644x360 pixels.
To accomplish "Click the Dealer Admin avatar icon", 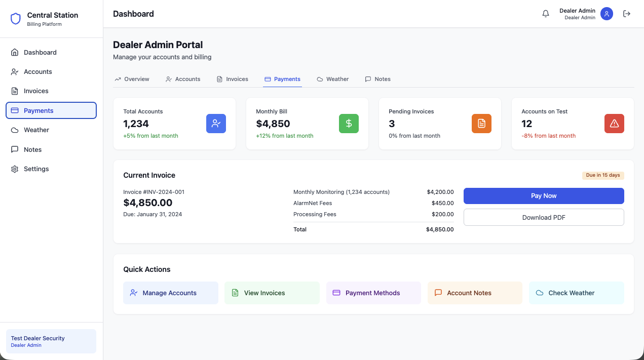I will point(607,14).
